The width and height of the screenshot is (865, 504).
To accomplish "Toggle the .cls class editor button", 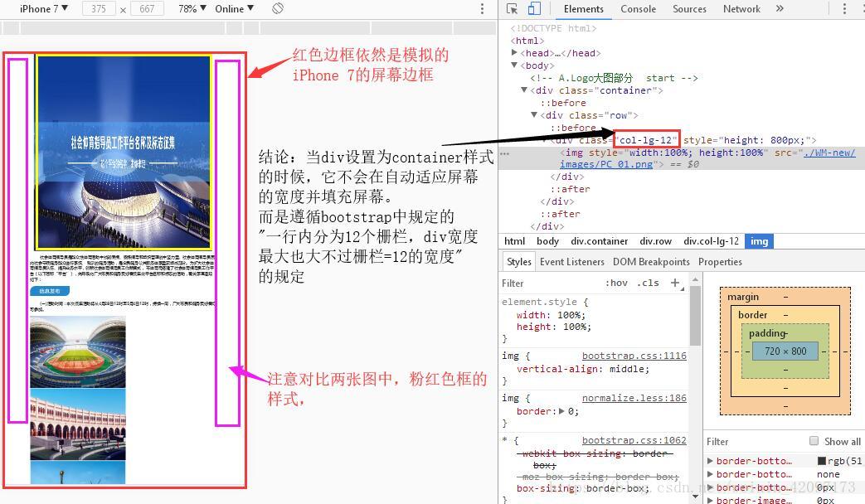I will [648, 283].
